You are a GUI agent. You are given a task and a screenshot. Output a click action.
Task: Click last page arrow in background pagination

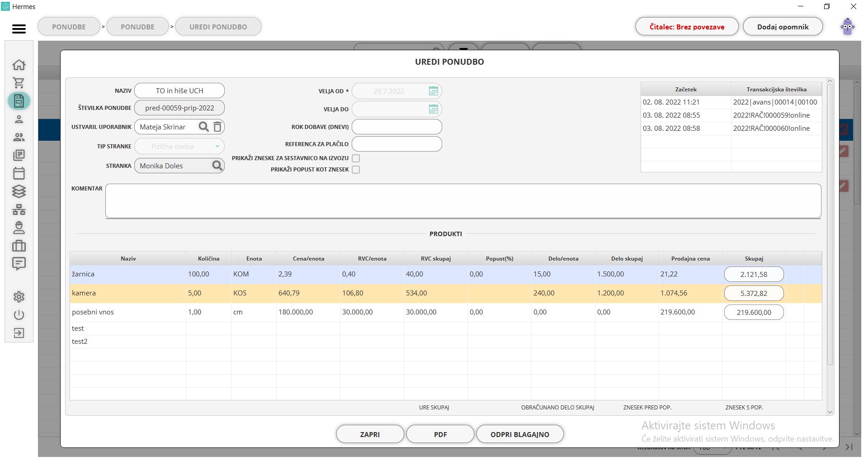point(849,447)
